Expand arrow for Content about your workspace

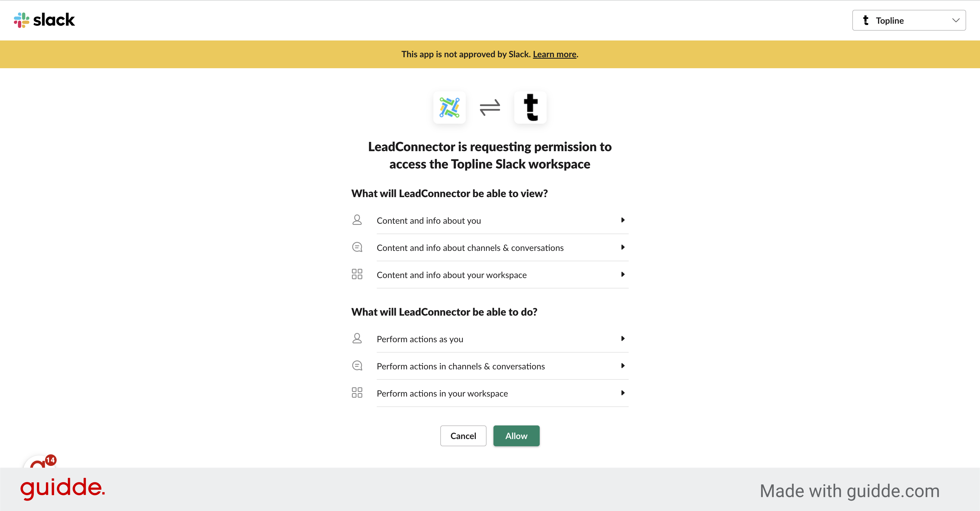pos(623,274)
